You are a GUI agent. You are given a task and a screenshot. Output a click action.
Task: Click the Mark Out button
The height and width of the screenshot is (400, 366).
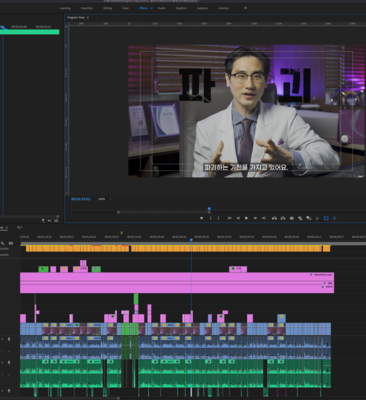tap(219, 218)
